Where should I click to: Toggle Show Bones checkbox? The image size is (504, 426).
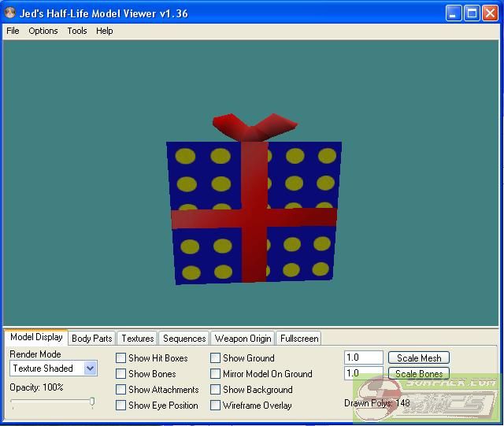(121, 374)
